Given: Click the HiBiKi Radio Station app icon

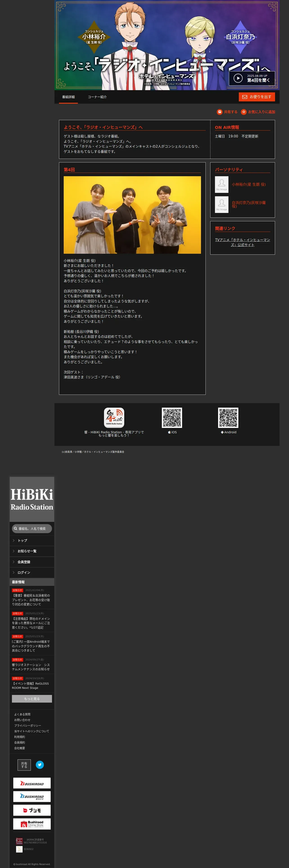Looking at the screenshot, I should [114, 418].
